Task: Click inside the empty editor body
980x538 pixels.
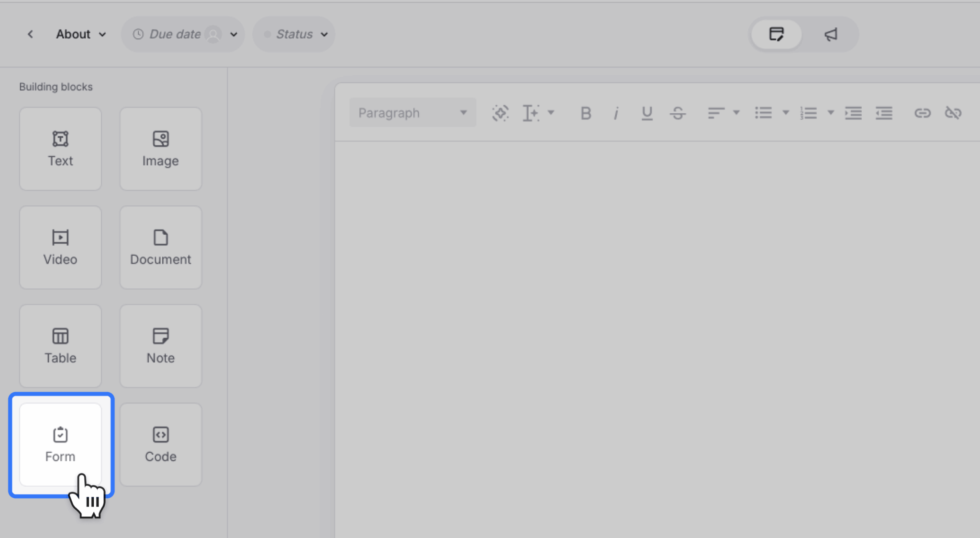Action: pyautogui.click(x=657, y=340)
